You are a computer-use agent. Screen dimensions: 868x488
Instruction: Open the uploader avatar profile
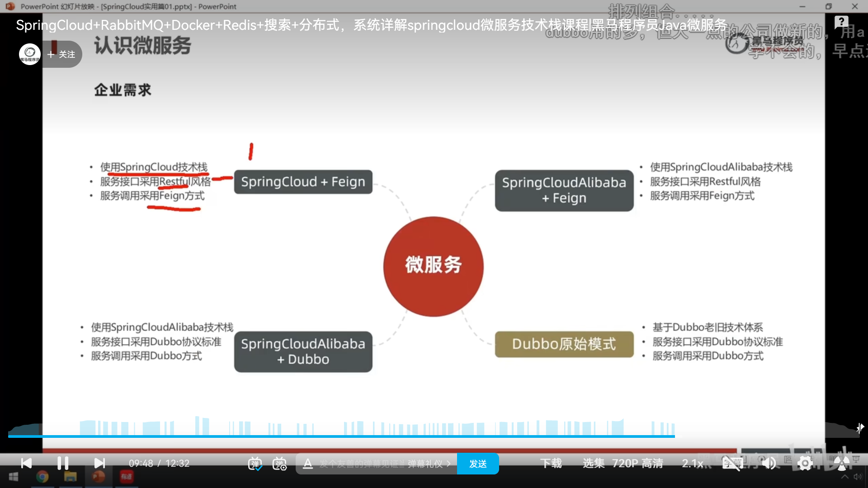(x=30, y=54)
